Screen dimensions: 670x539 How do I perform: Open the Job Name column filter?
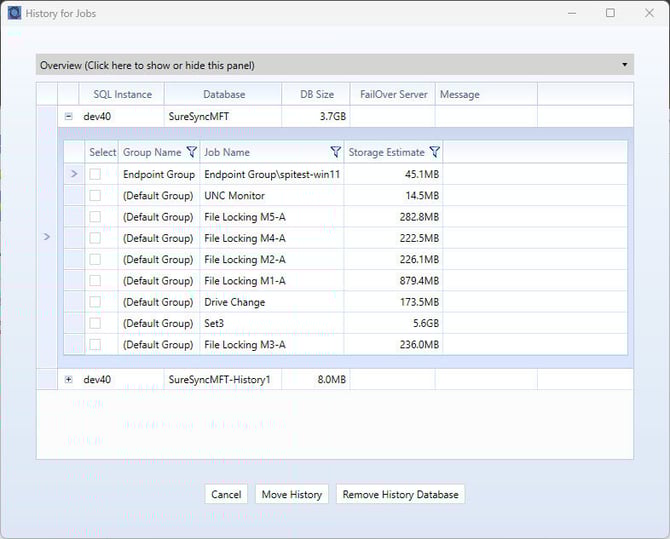tap(335, 152)
